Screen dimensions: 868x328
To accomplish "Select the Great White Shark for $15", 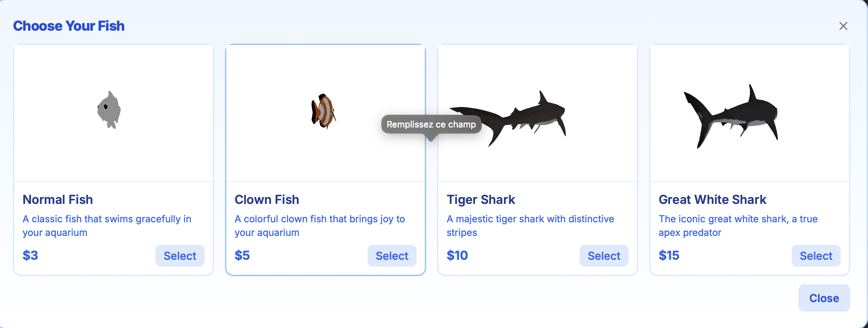I will click(816, 256).
